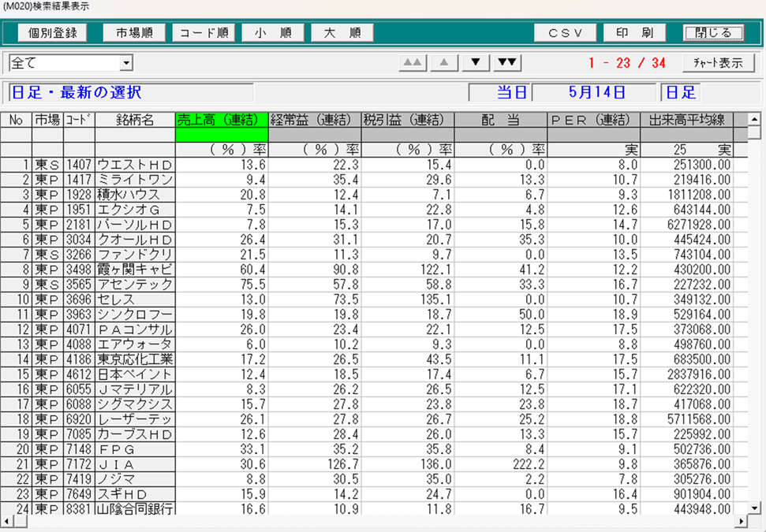Click the 75.5 sales growth cell
766x532 pixels.
coord(222,285)
